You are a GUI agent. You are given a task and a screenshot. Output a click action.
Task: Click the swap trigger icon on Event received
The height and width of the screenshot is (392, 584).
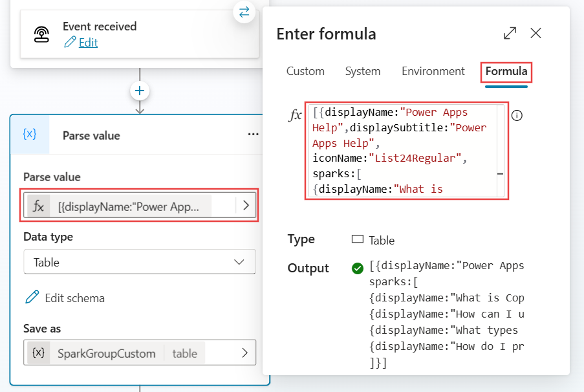tap(244, 12)
